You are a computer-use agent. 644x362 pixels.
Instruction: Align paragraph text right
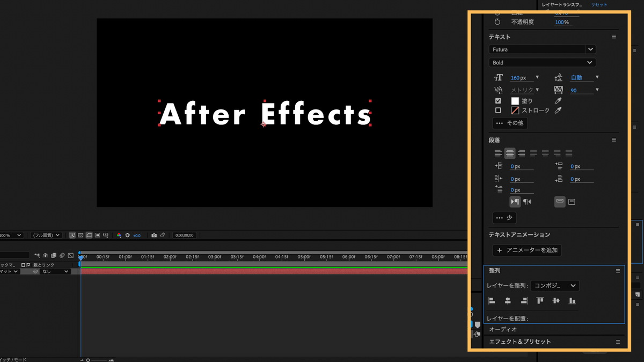(522, 153)
